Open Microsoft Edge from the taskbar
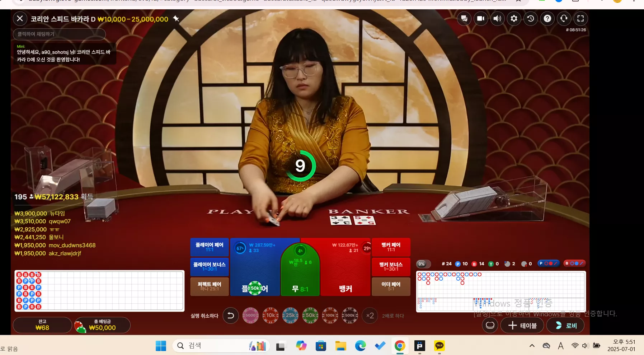The width and height of the screenshot is (644, 355). (x=360, y=346)
